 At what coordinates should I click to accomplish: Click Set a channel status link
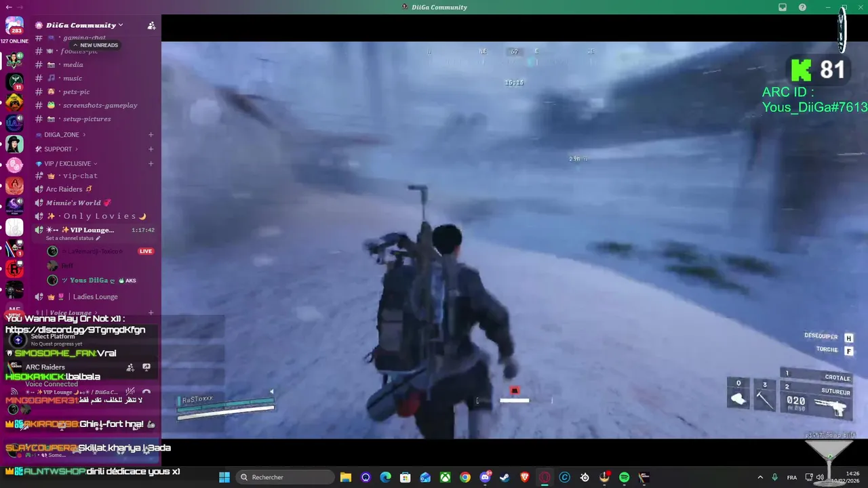click(x=73, y=239)
